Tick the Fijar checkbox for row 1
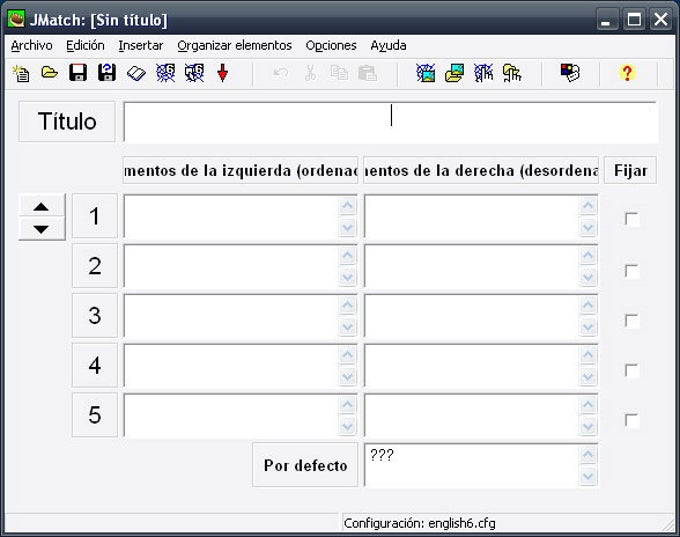The image size is (680, 537). (631, 219)
